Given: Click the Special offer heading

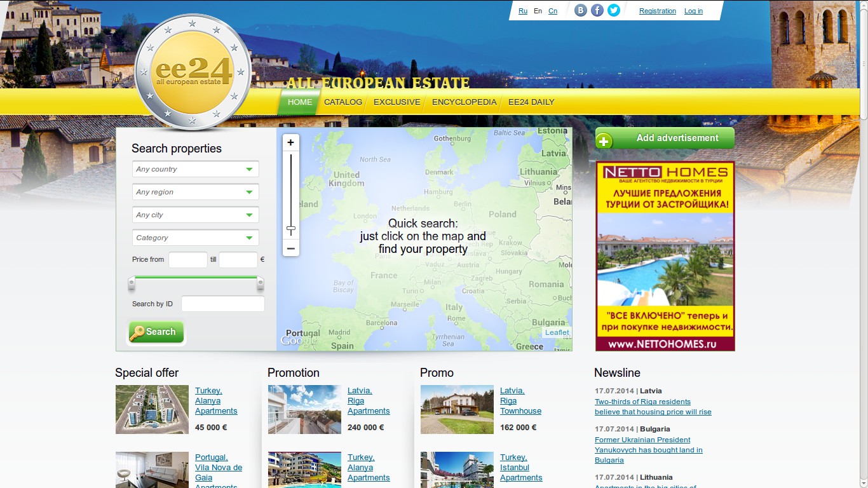Looking at the screenshot, I should tap(147, 373).
